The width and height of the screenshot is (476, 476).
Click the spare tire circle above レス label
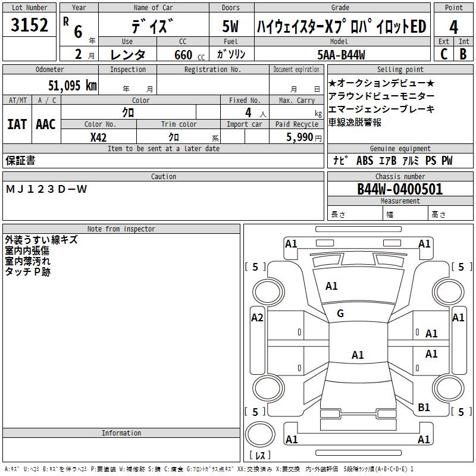click(x=261, y=434)
